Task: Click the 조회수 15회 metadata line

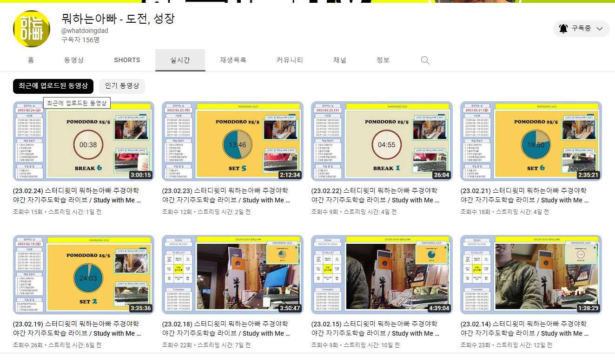Action: (x=57, y=212)
